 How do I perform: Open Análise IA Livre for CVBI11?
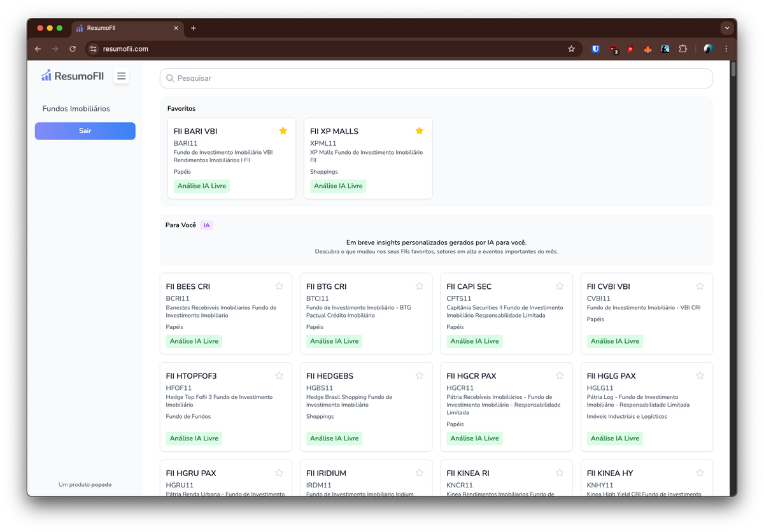coord(615,341)
